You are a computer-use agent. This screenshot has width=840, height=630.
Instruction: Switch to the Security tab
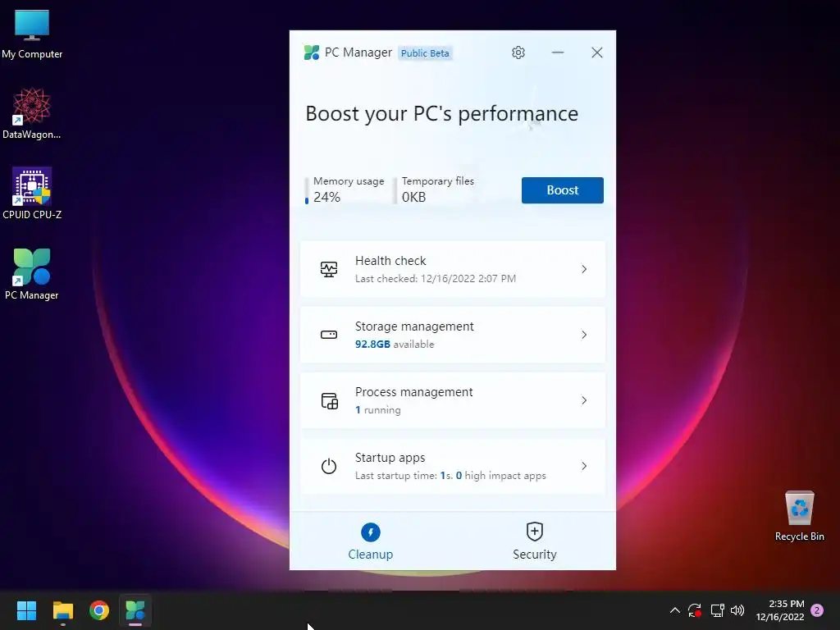coord(535,541)
